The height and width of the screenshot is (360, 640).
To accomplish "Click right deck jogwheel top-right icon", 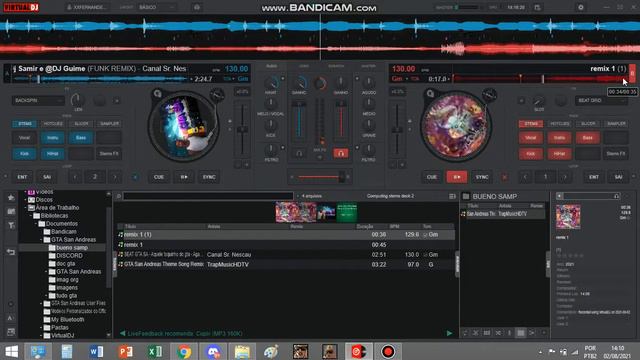I will (489, 95).
